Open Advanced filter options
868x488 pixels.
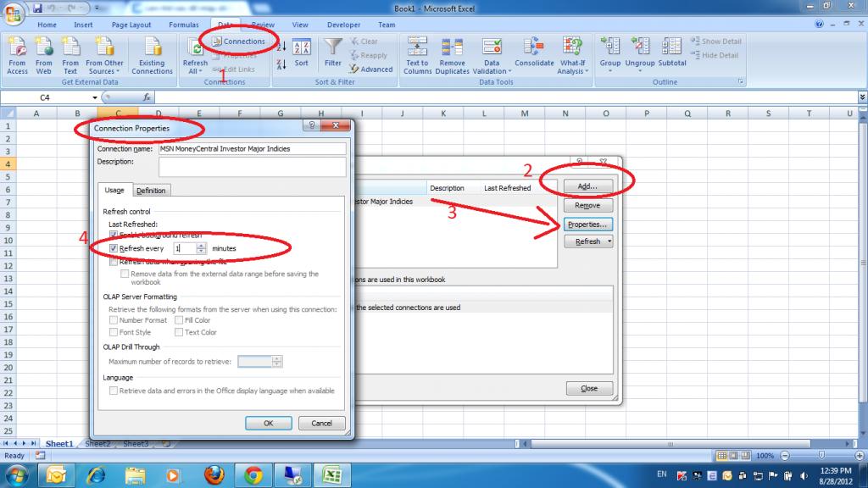point(370,69)
